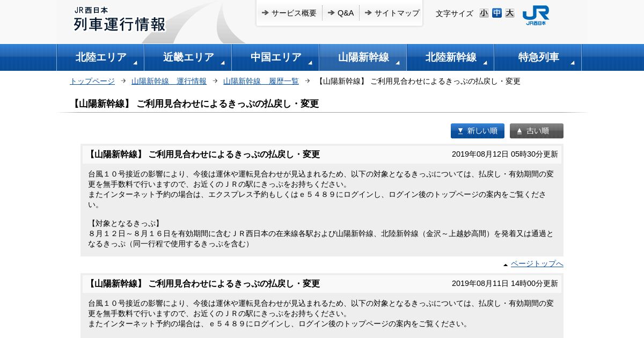Click the 文字サイズ label
The width and height of the screenshot is (644, 338).
click(x=455, y=13)
